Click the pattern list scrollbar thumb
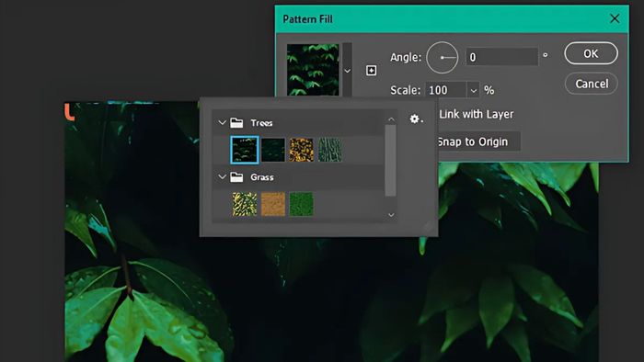 [x=391, y=160]
